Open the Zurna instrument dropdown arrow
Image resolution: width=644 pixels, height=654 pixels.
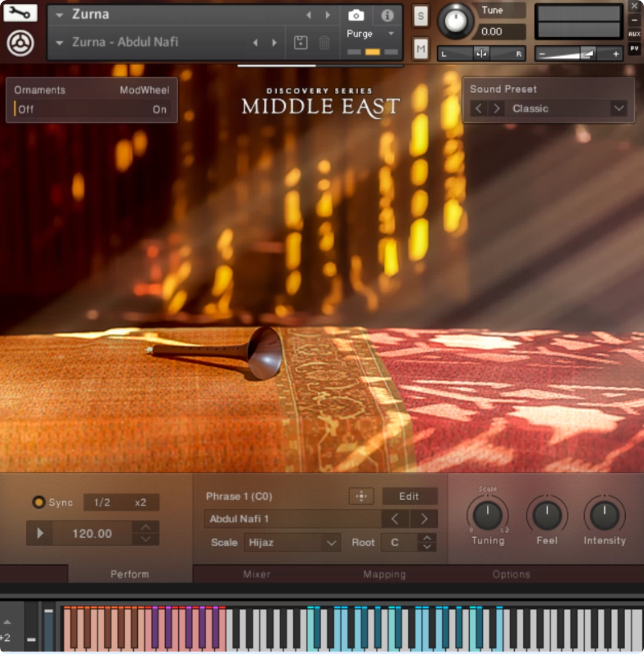tap(59, 15)
